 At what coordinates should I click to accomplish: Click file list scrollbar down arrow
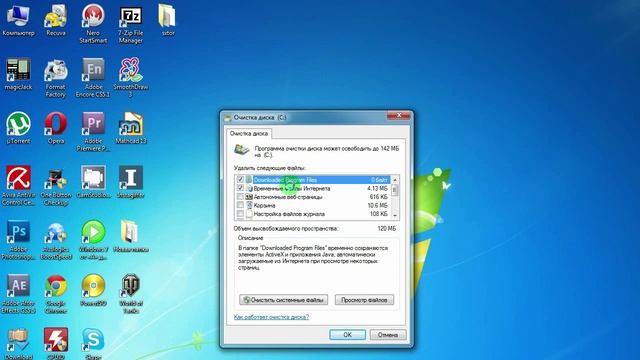395,216
